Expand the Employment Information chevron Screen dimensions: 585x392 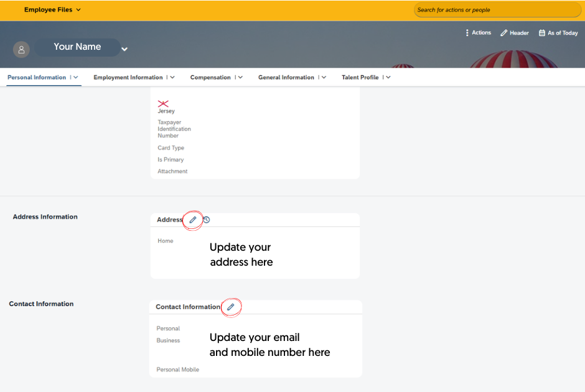[x=172, y=78]
